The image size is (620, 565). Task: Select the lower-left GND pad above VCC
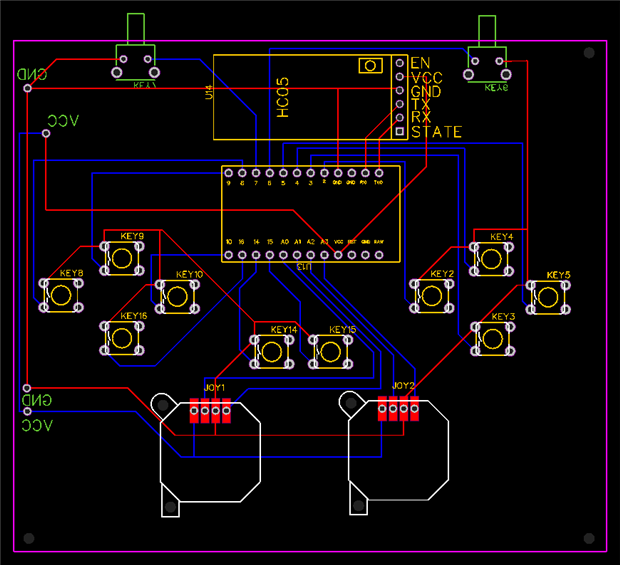click(27, 388)
